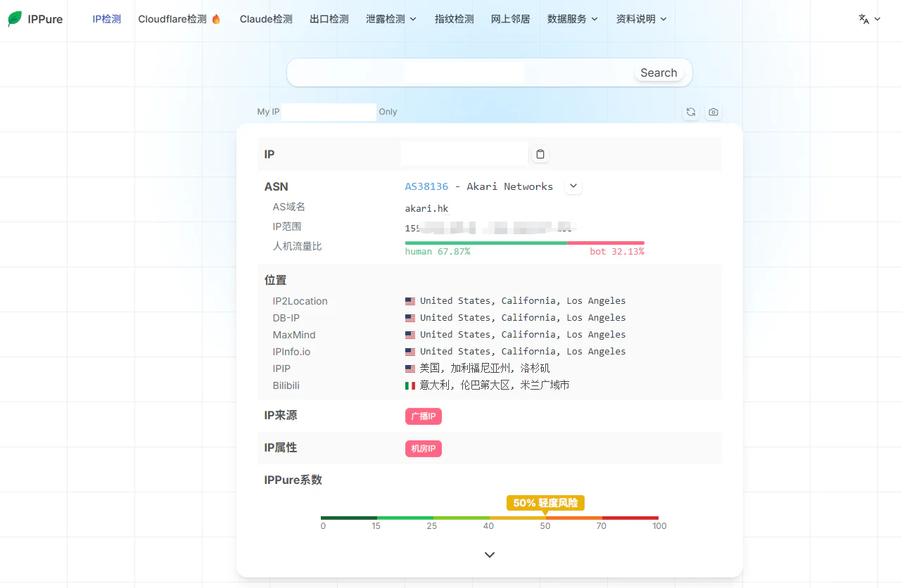Image resolution: width=902 pixels, height=588 pixels.
Task: Click the 人机流量比 label
Action: (x=298, y=246)
